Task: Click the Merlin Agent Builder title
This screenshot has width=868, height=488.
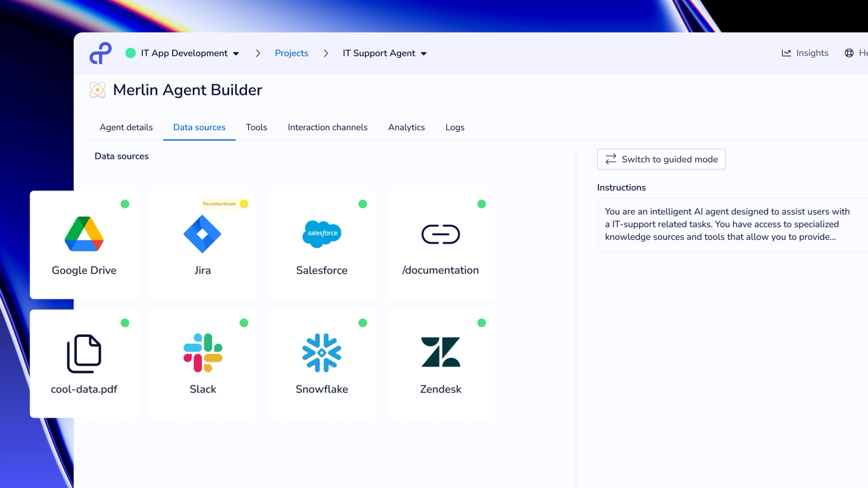Action: (188, 90)
